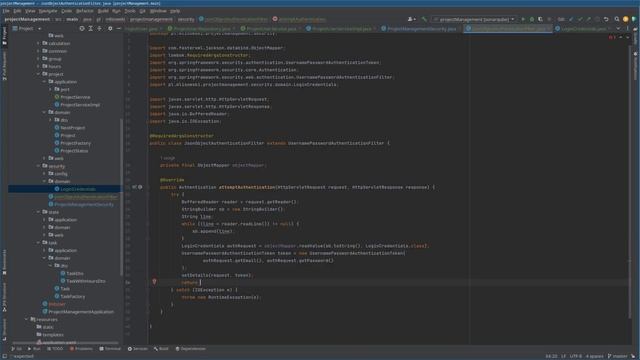Switch to ProjectManagementSecurity.java tab
Image resolution: width=640 pixels, height=360 pixels.
[x=421, y=29]
